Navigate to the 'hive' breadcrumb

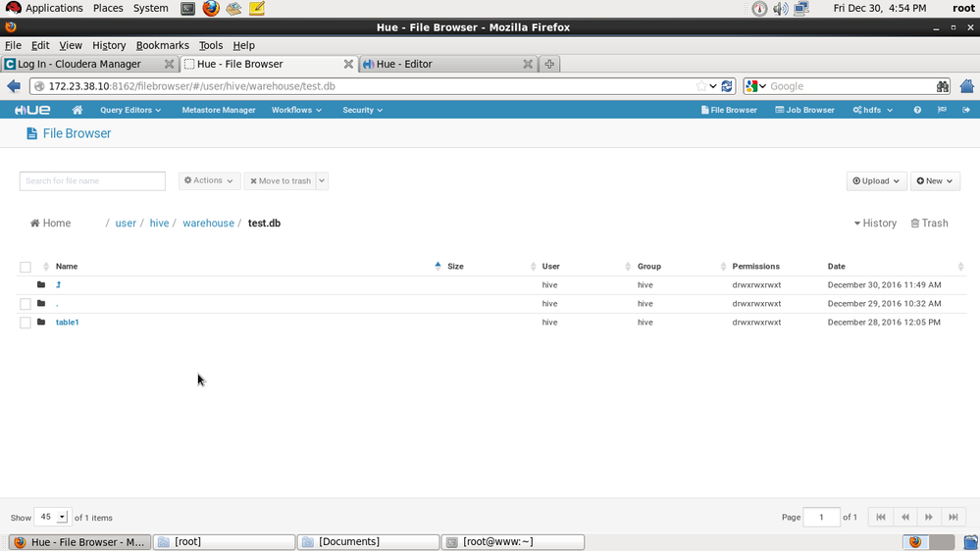[x=159, y=223]
